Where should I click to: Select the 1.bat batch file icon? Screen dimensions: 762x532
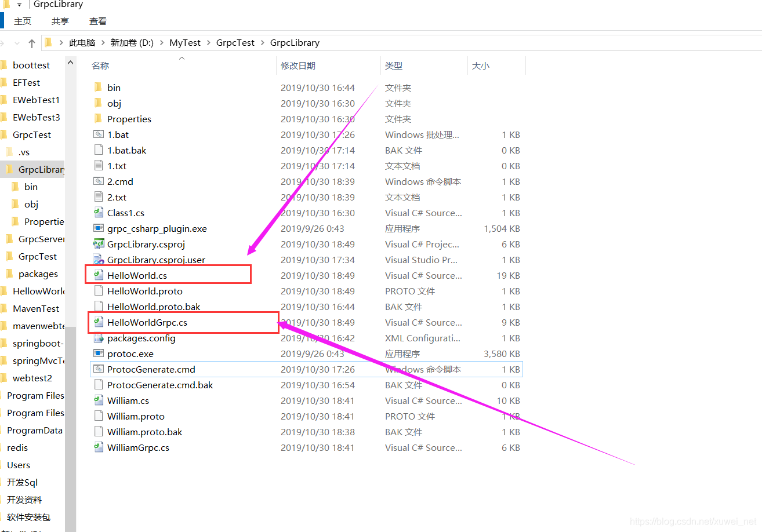coord(97,134)
